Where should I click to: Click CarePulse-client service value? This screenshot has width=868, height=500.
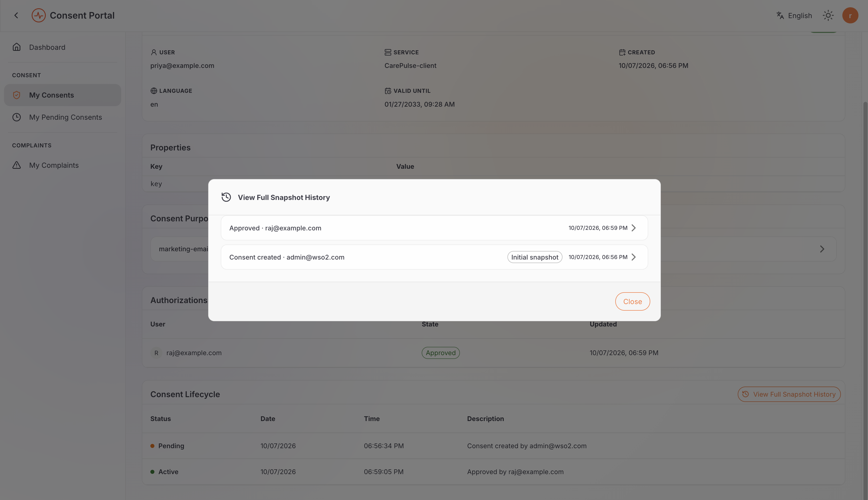(410, 66)
